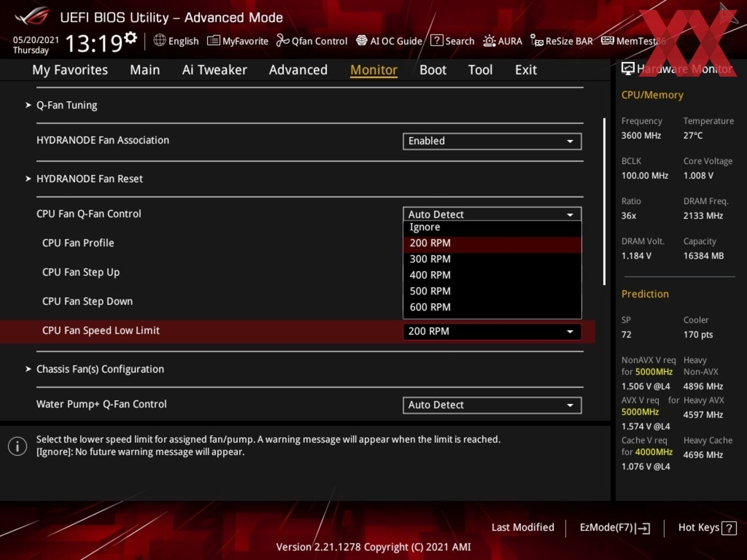Click the 3600 MHz frequency value

click(x=641, y=136)
